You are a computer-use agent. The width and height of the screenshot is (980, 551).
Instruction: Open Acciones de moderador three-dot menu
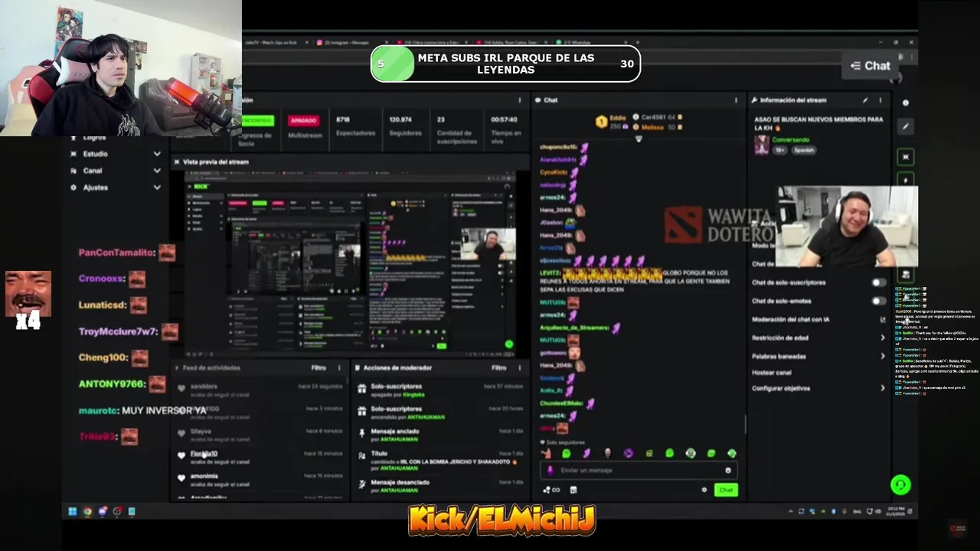coord(519,368)
